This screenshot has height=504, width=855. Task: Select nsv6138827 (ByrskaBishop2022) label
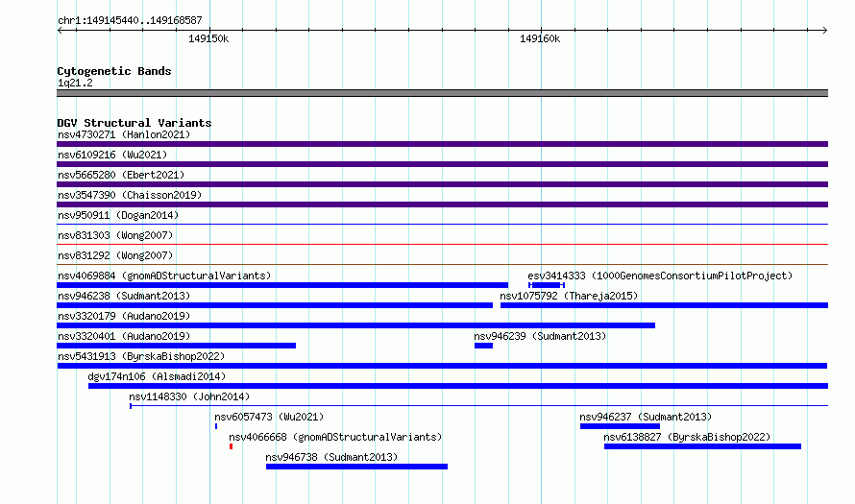687,437
